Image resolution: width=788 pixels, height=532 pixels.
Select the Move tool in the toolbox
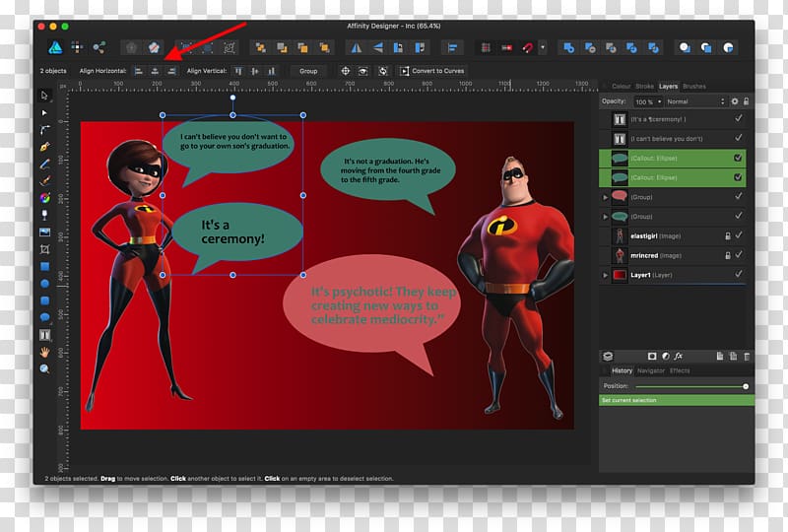[44, 95]
